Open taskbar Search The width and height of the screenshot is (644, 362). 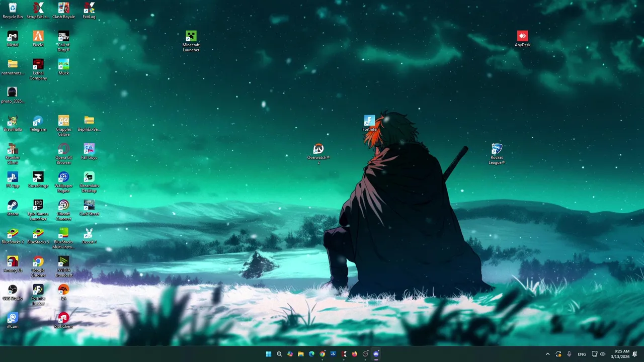(x=279, y=354)
